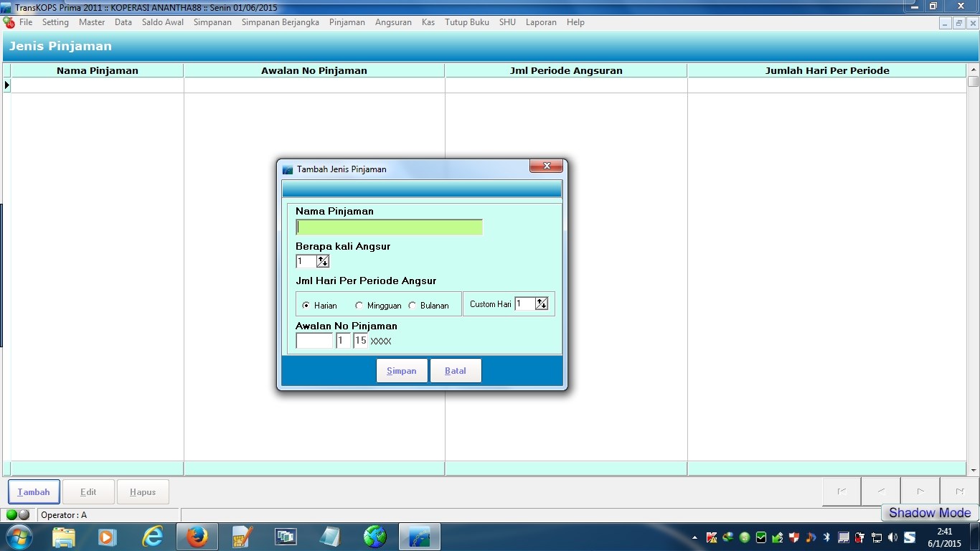980x551 pixels.
Task: Jump to the last record with navigator
Action: click(x=960, y=491)
